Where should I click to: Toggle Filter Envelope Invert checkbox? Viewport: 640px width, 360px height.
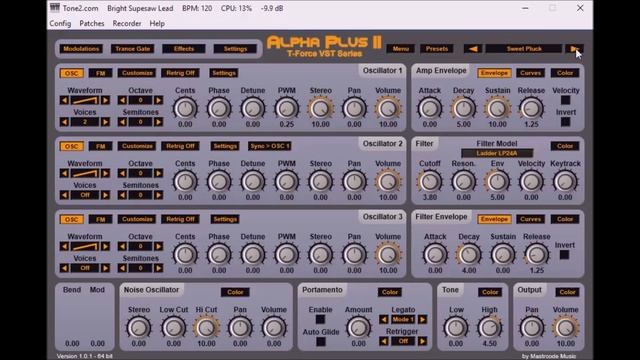pos(564,255)
